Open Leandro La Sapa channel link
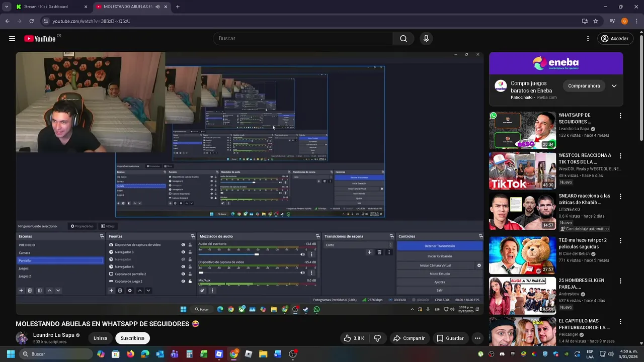The image size is (644, 362). pyautogui.click(x=53, y=335)
